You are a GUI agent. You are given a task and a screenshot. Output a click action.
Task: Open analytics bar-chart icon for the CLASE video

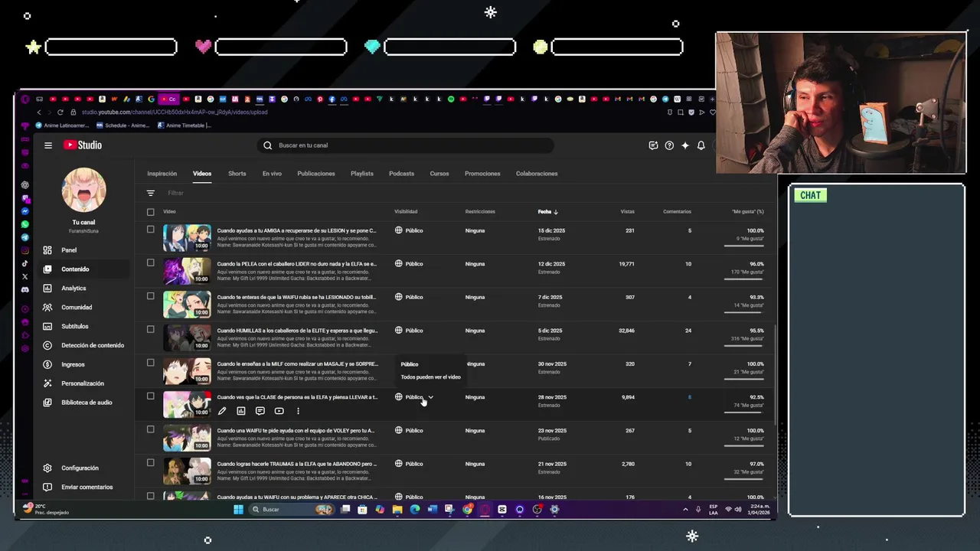(241, 411)
